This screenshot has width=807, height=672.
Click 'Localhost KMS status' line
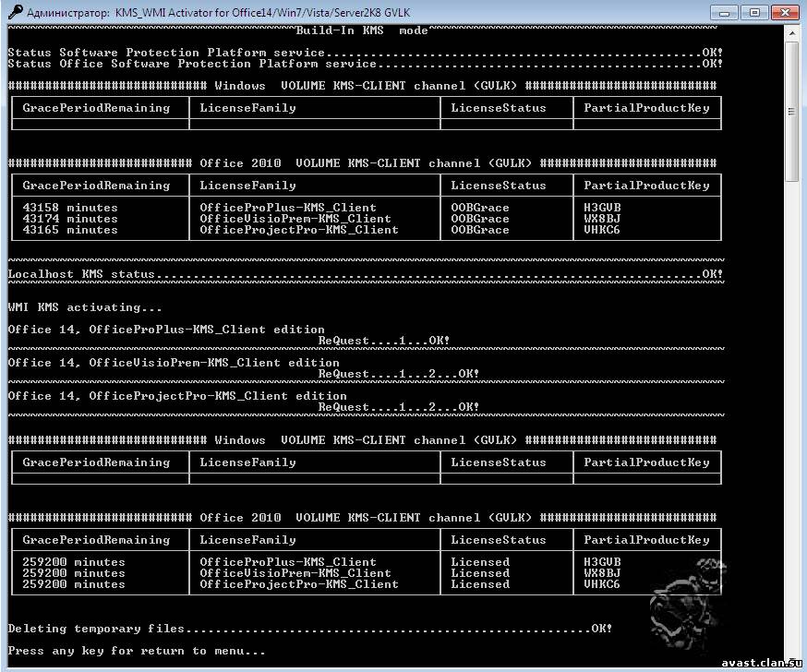tap(366, 274)
